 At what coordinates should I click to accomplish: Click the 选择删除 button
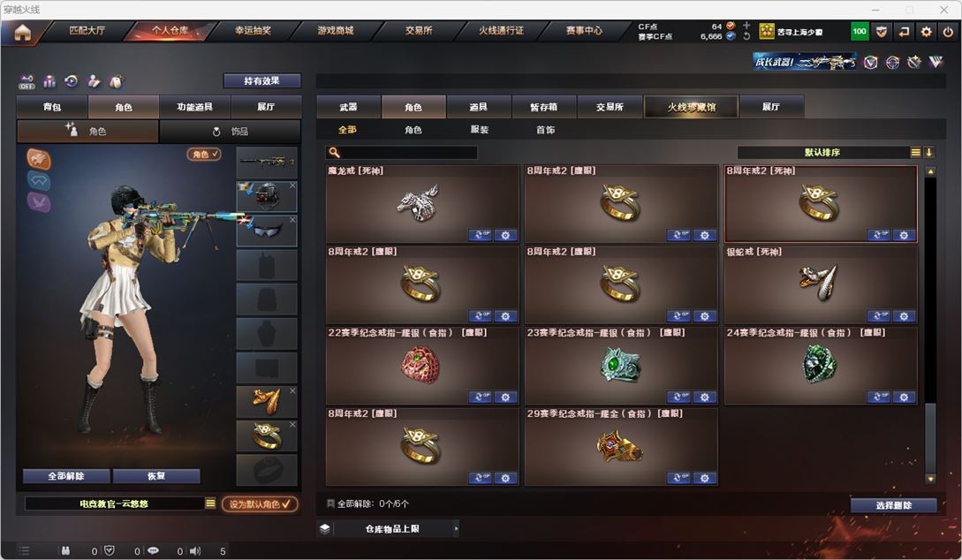tap(893, 505)
